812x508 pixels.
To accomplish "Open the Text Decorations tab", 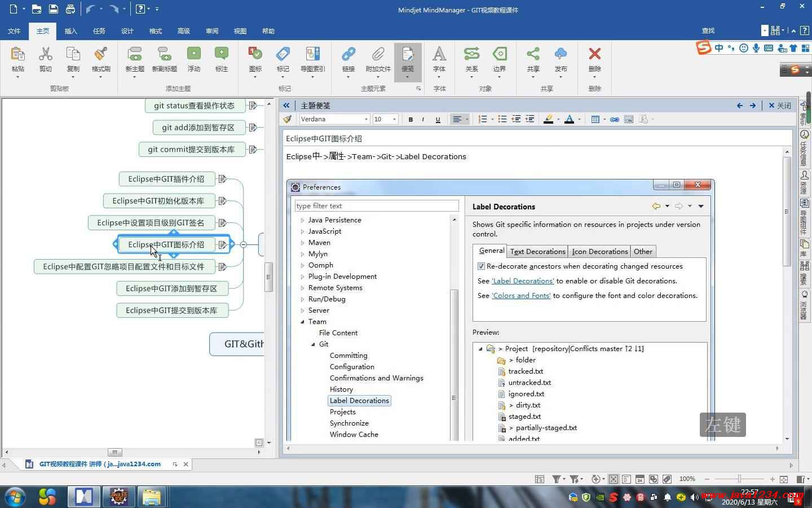I will (537, 252).
